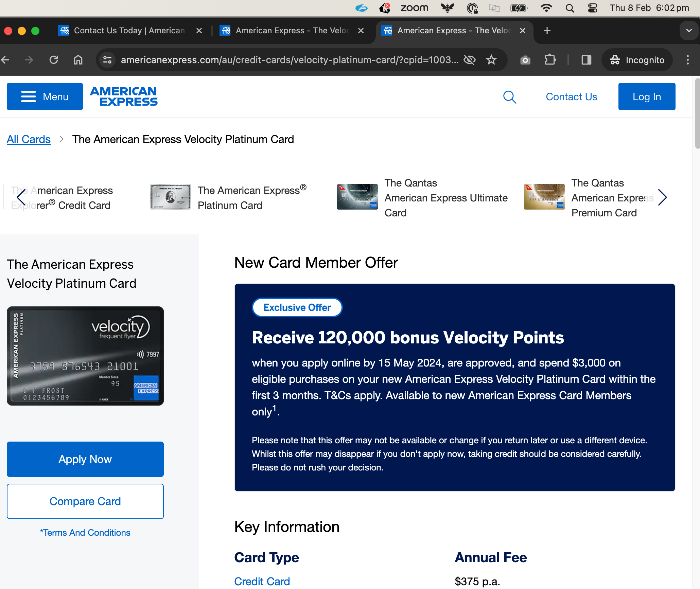
Task: Click the page vertical scrollbar thumb
Action: point(697,113)
